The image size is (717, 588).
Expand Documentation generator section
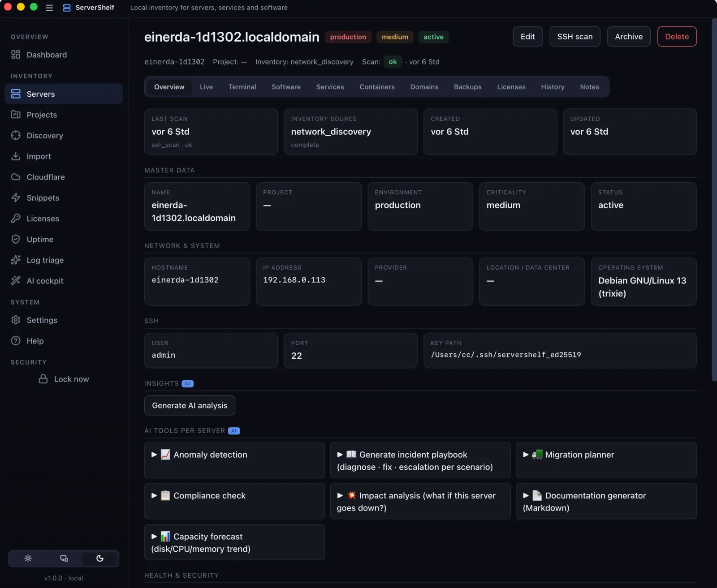pos(526,495)
